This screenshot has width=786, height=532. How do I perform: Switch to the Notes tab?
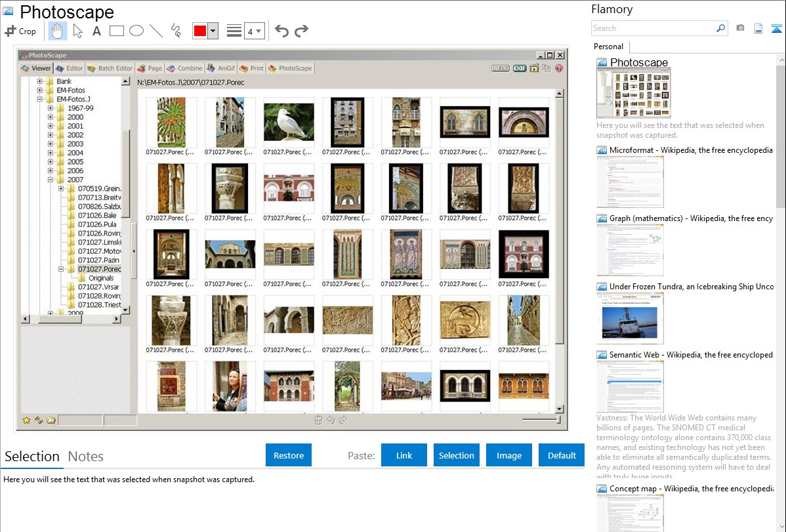(86, 457)
